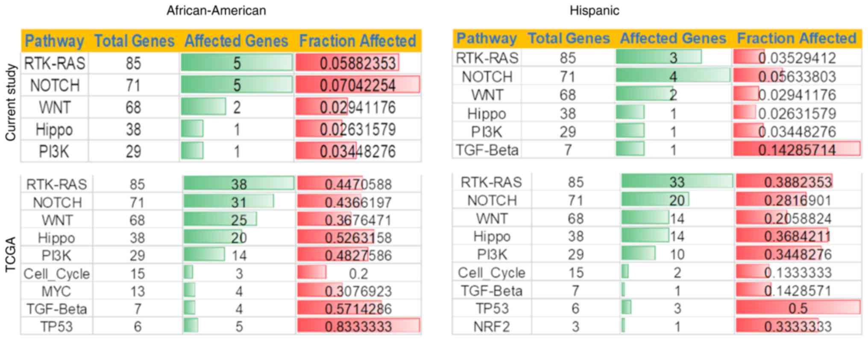The width and height of the screenshot is (868, 341).
Task: Click the Hispanic group title
Action: (x=594, y=10)
